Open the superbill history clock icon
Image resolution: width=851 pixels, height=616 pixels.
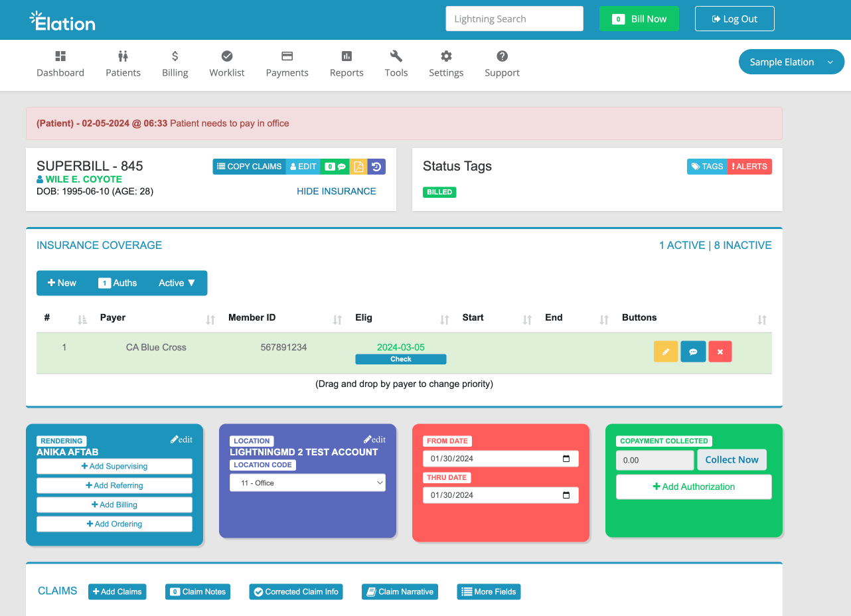(x=376, y=167)
